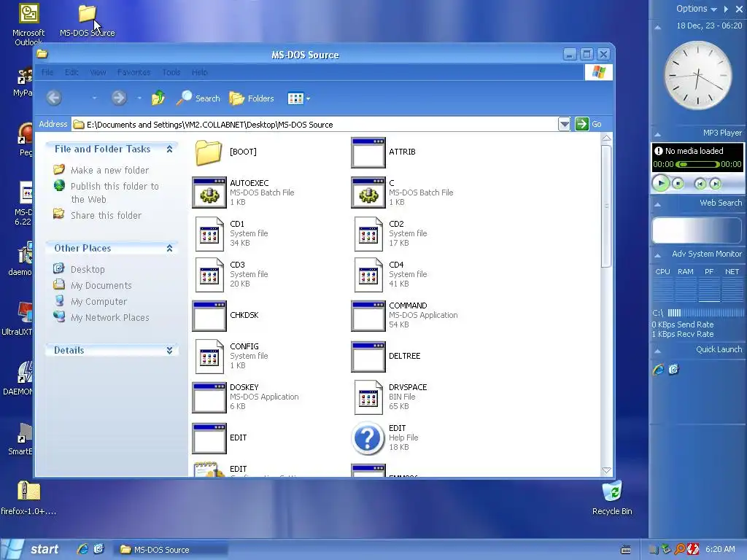Select the AUTOEXEC batch file icon
The height and width of the screenshot is (560, 747).
209,192
